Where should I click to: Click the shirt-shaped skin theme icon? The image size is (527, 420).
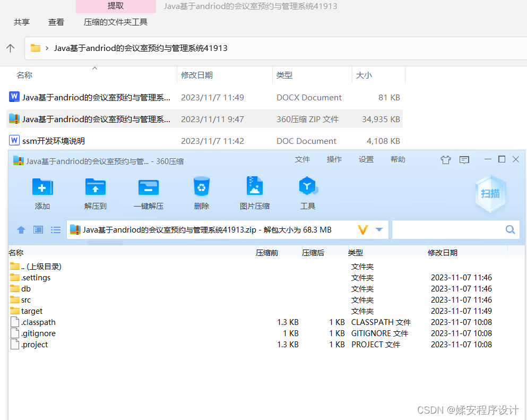445,159
